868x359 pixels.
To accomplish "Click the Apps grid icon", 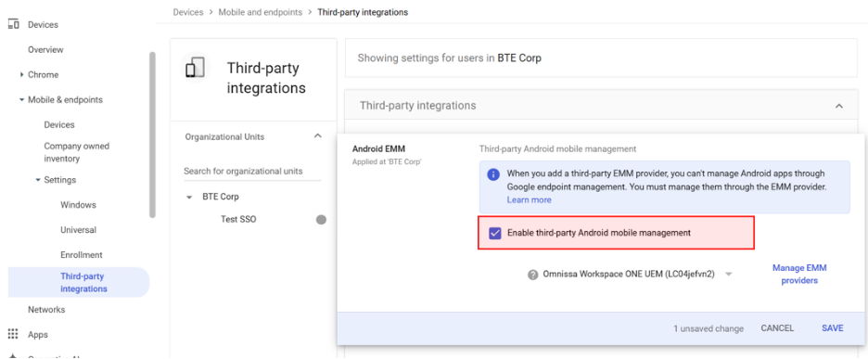I will 13,334.
